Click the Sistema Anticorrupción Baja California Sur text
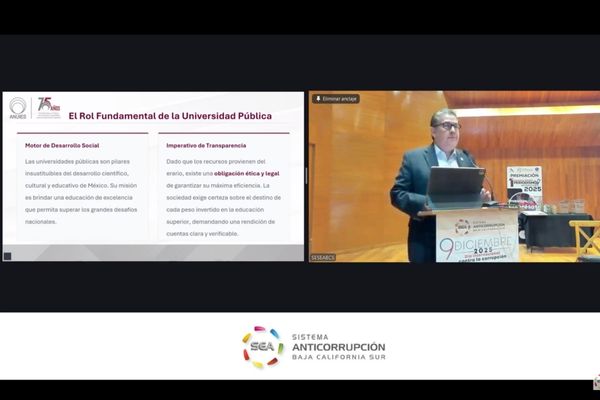 (x=338, y=347)
